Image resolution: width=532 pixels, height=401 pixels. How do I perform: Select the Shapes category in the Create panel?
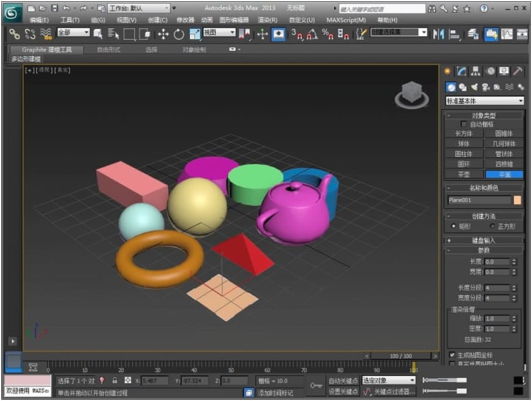463,87
